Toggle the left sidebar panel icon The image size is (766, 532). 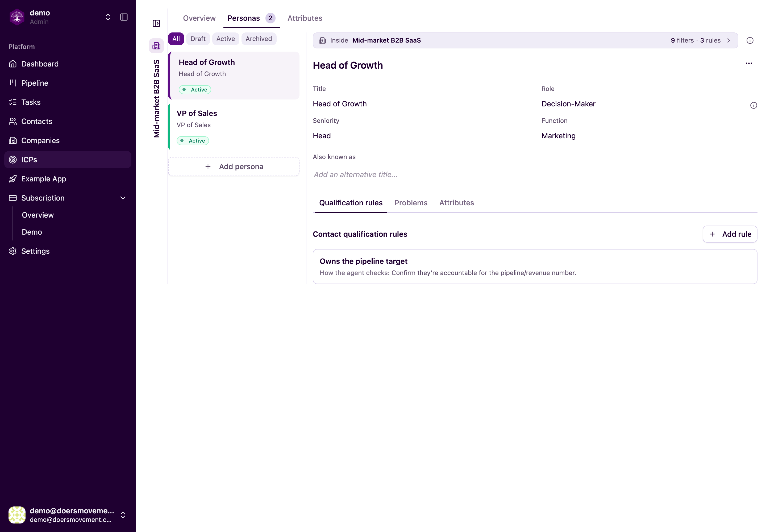tap(124, 17)
